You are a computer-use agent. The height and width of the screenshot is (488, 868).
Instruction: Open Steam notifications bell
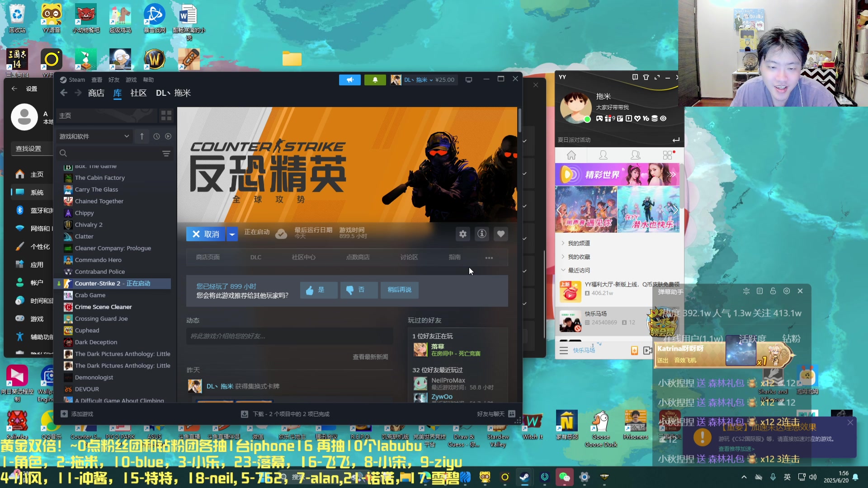coord(375,80)
